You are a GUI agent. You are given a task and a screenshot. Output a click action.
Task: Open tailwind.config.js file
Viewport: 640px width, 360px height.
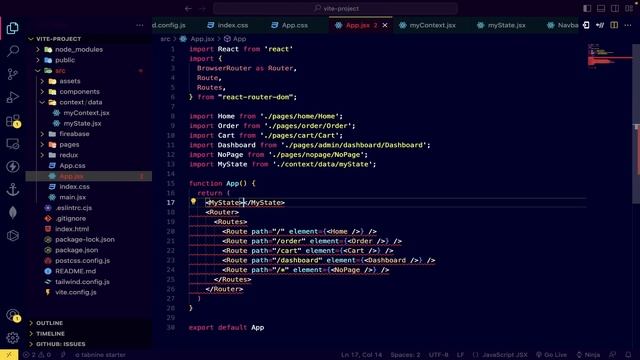tap(82, 282)
